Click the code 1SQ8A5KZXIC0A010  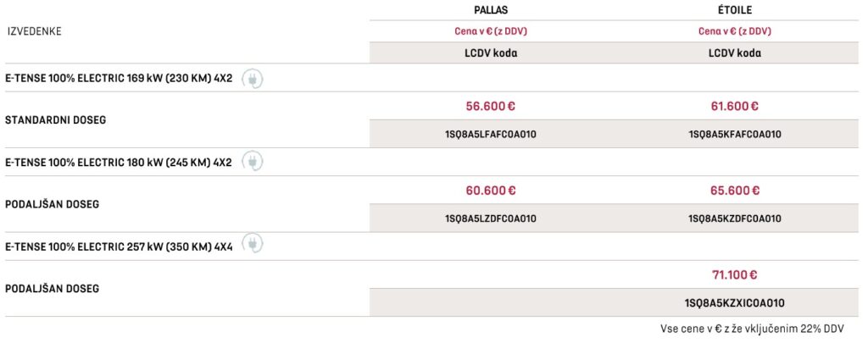tap(734, 302)
